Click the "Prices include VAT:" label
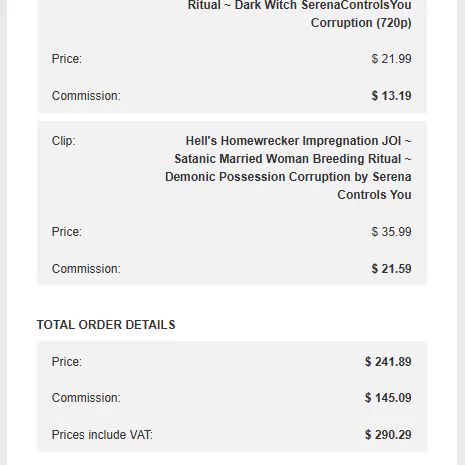Viewport: 465px width, 465px height. click(x=102, y=435)
